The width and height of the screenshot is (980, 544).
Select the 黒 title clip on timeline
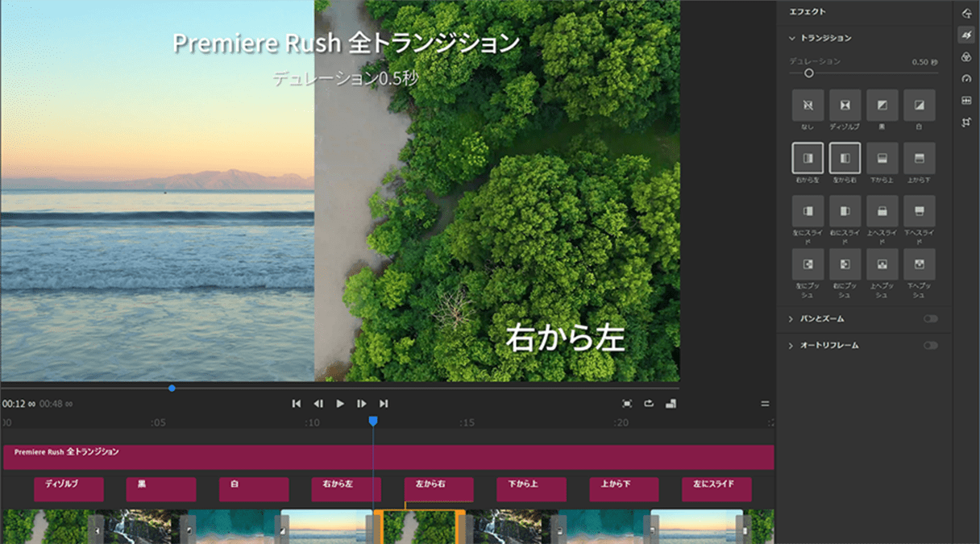(161, 489)
